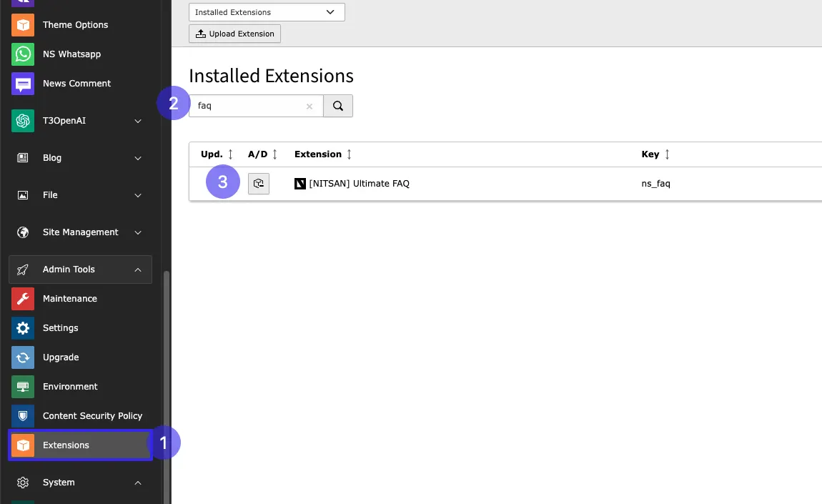The width and height of the screenshot is (822, 504).
Task: Expand the Blog chevron
Action: click(138, 159)
